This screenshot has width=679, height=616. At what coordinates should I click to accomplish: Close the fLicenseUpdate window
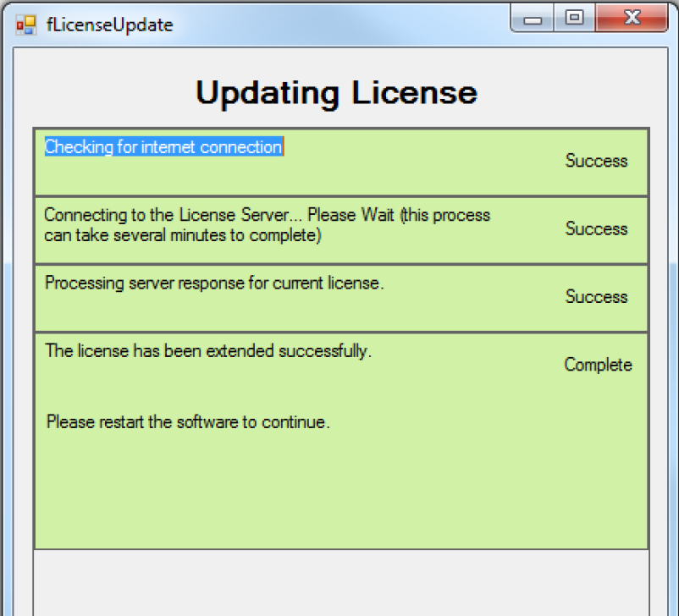point(632,18)
